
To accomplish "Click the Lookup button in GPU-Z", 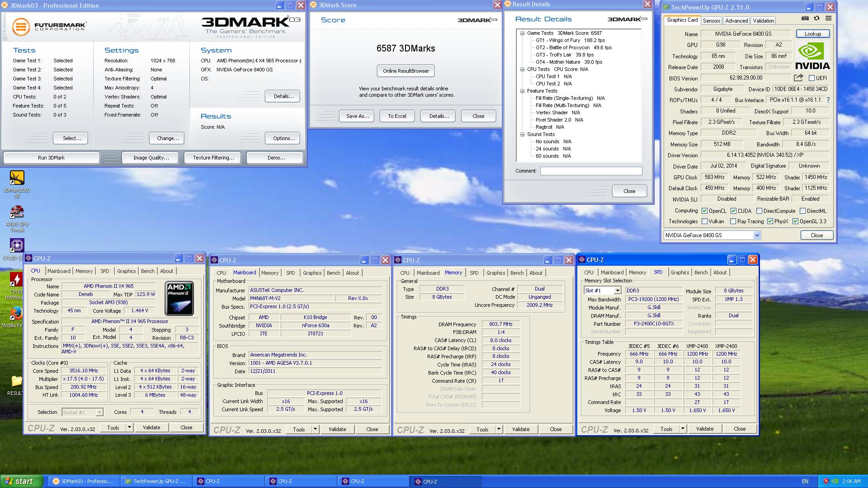I will tap(812, 34).
